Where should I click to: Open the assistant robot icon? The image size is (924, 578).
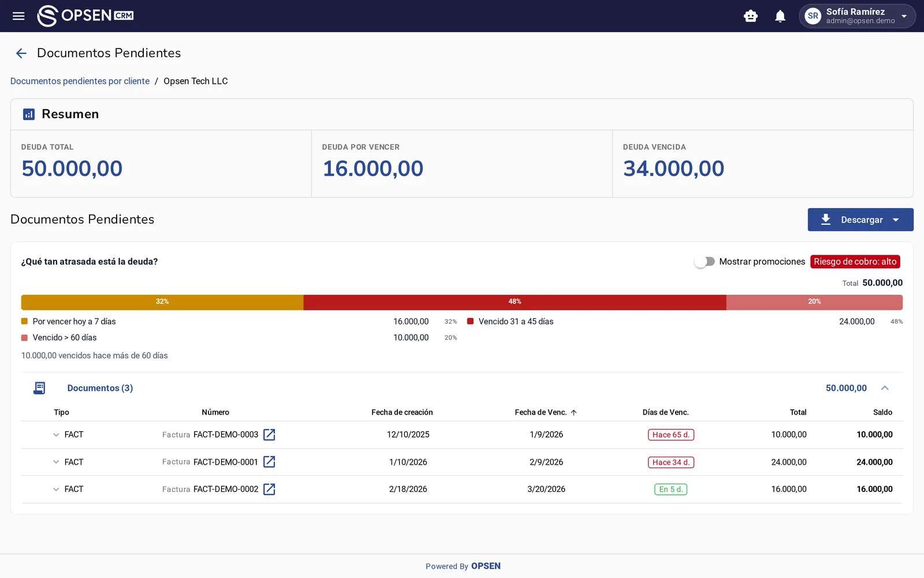[751, 16]
